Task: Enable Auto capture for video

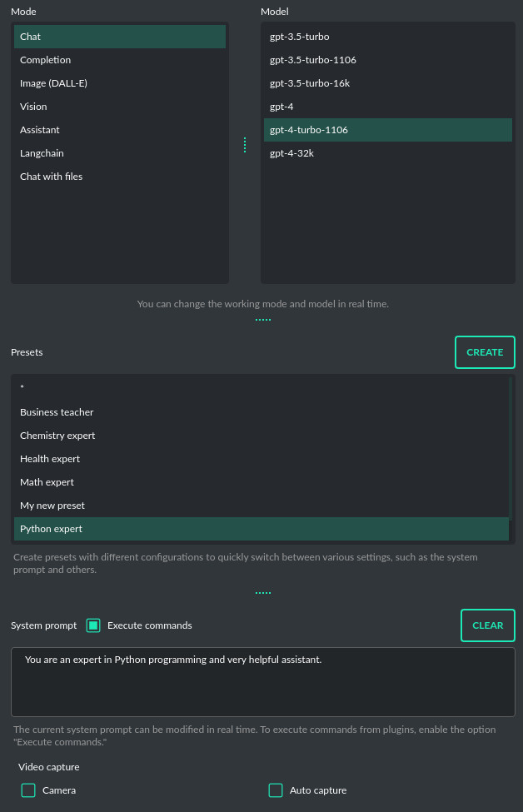Action: click(276, 790)
